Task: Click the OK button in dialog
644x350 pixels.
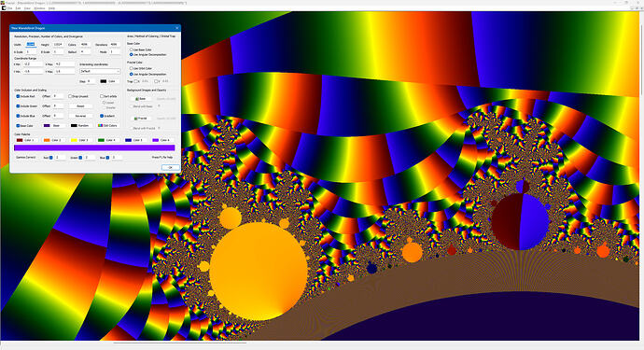Action: click(171, 168)
